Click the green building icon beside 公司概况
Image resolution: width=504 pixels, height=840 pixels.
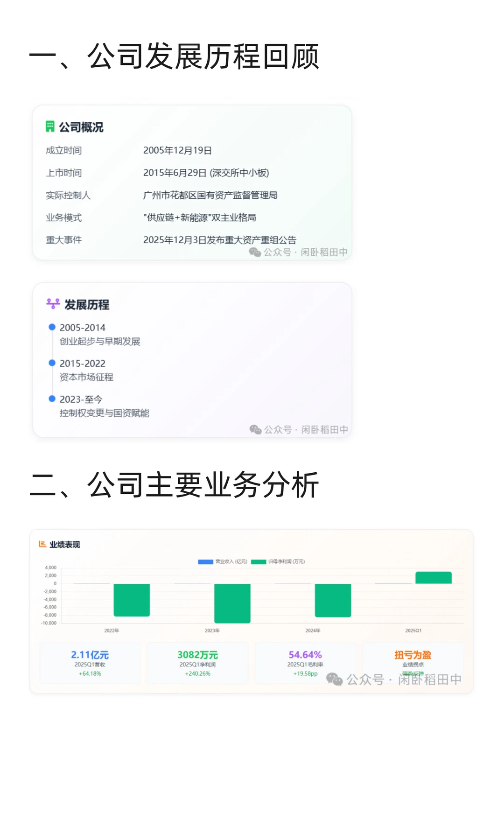pyautogui.click(x=50, y=126)
